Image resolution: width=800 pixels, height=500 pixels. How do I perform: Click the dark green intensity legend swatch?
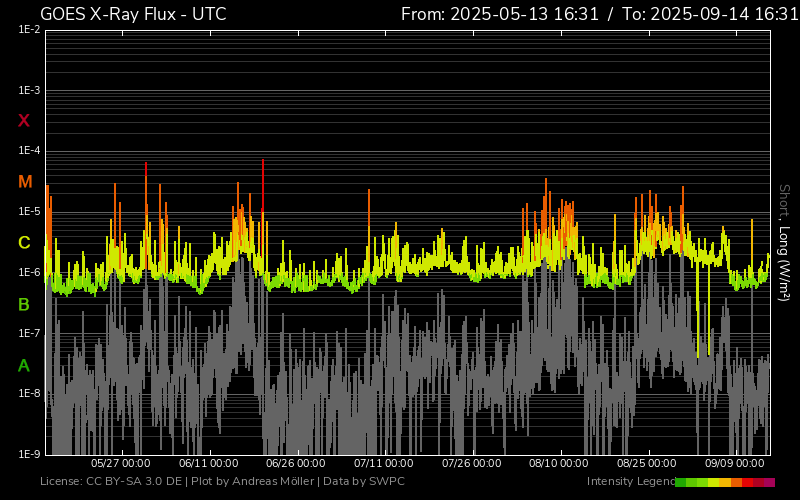click(x=681, y=482)
